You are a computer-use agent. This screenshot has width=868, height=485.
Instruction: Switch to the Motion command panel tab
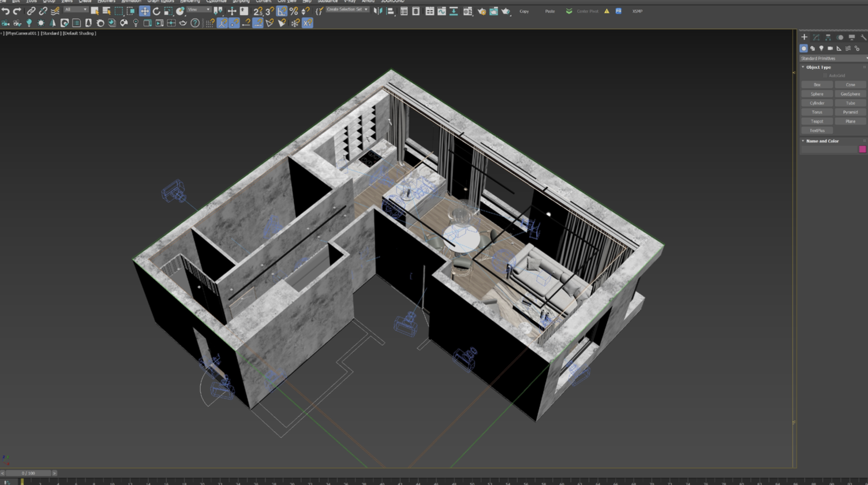coord(840,37)
